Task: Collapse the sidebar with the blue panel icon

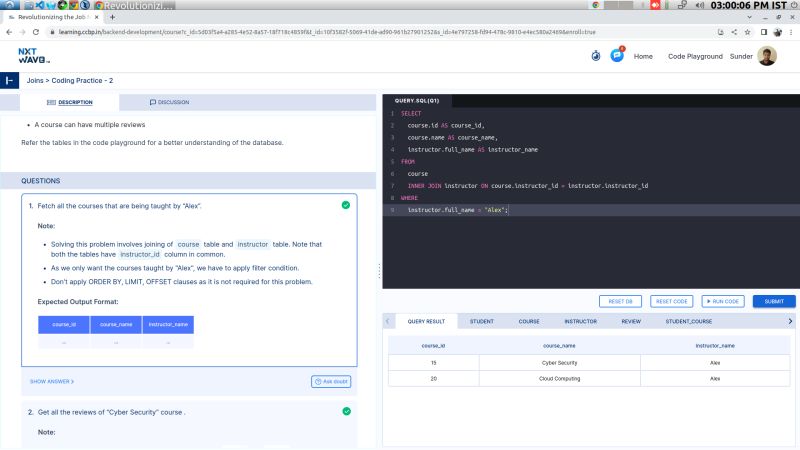Action: pos(9,80)
